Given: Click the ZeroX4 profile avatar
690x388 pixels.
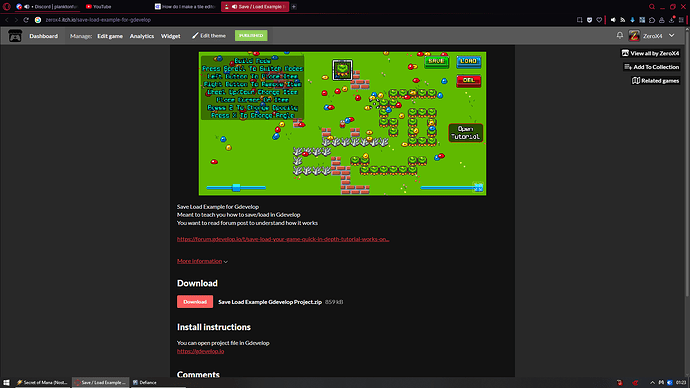Looking at the screenshot, I should [634, 36].
